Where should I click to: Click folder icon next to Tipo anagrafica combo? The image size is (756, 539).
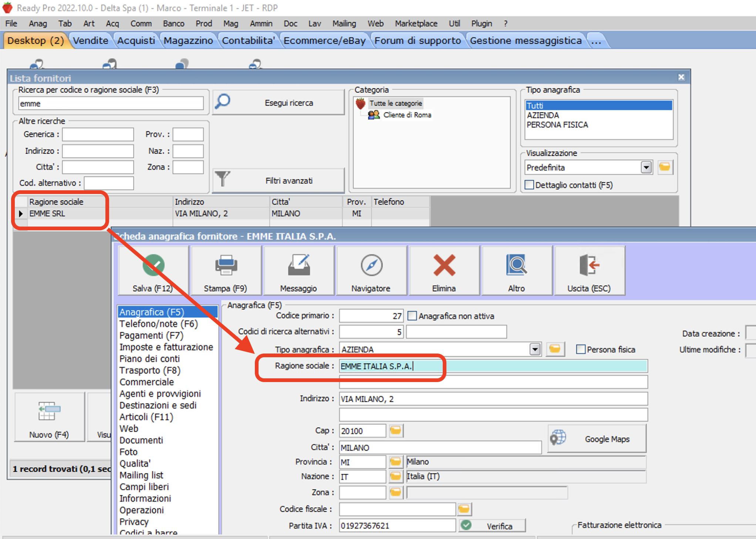pyautogui.click(x=555, y=349)
